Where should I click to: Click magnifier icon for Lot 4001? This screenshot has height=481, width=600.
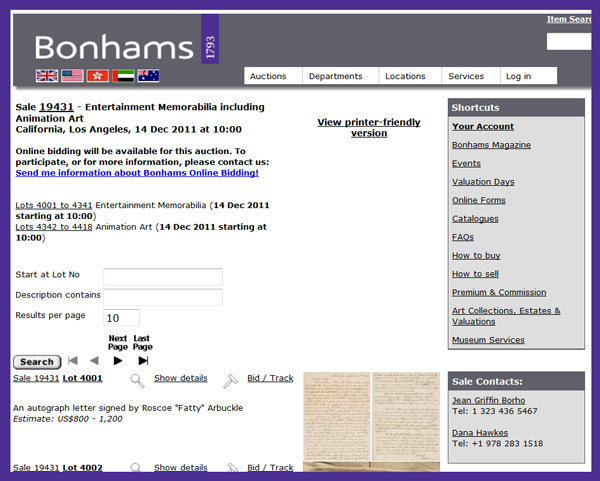[x=137, y=381]
